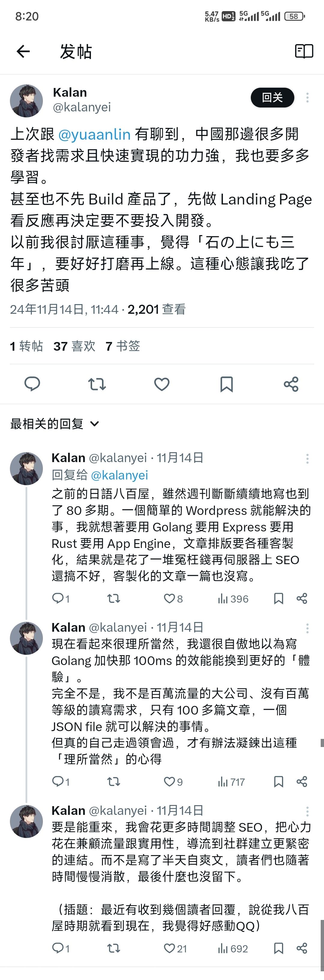Repost the main Kalan post
The height and width of the screenshot is (980, 324).
click(x=97, y=384)
